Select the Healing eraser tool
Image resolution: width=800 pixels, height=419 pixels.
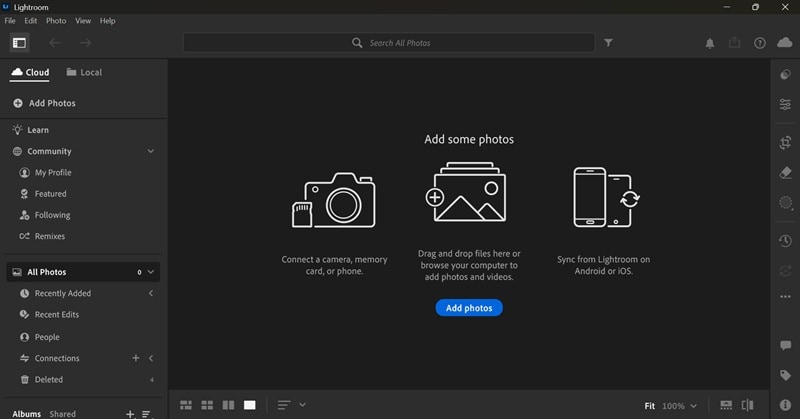click(x=786, y=172)
